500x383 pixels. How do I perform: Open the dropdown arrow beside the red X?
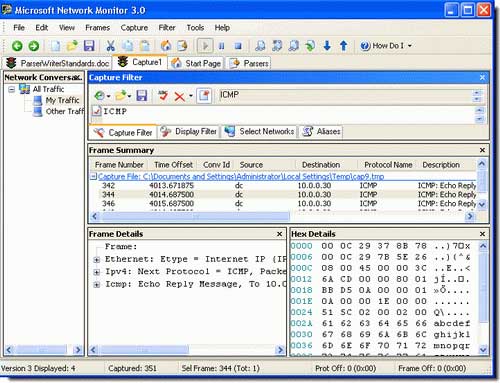tap(191, 96)
